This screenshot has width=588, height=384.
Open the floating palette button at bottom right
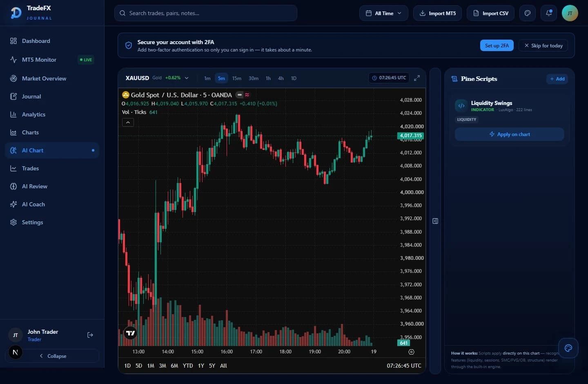tap(568, 348)
